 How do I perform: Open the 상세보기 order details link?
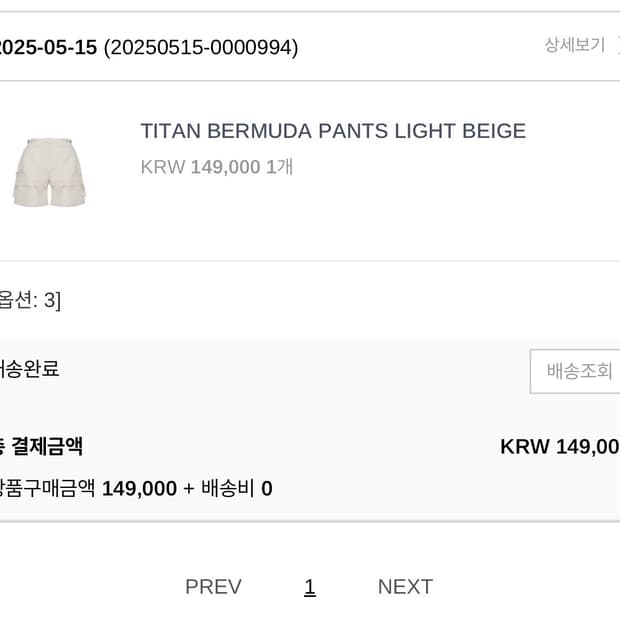tap(574, 45)
